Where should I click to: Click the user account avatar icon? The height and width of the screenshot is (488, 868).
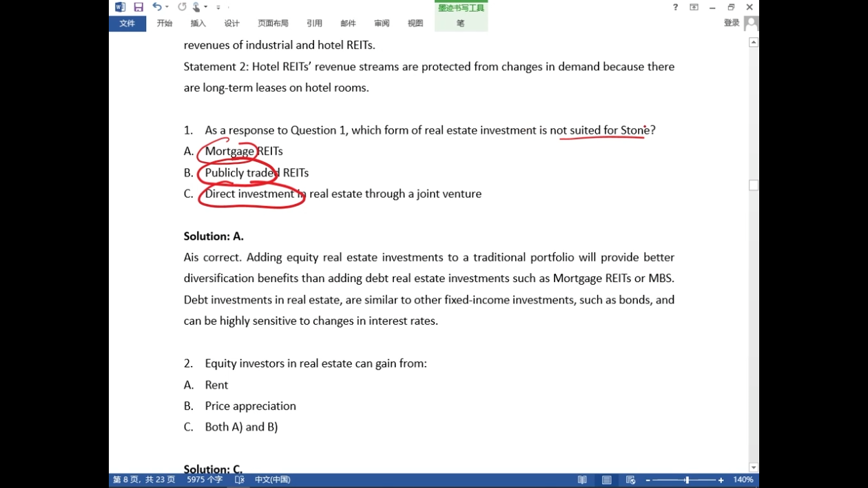point(751,23)
